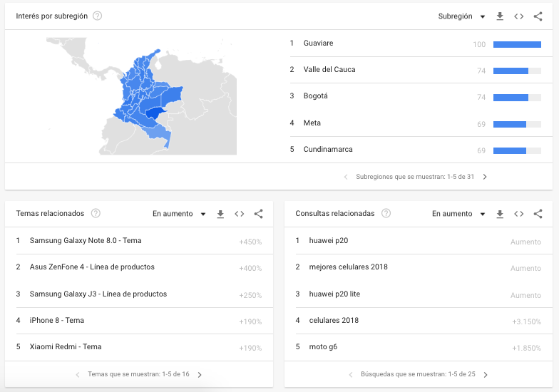Viewport: 559px width, 392px height.
Task: Click the Guaviare interest bar
Action: tap(518, 44)
